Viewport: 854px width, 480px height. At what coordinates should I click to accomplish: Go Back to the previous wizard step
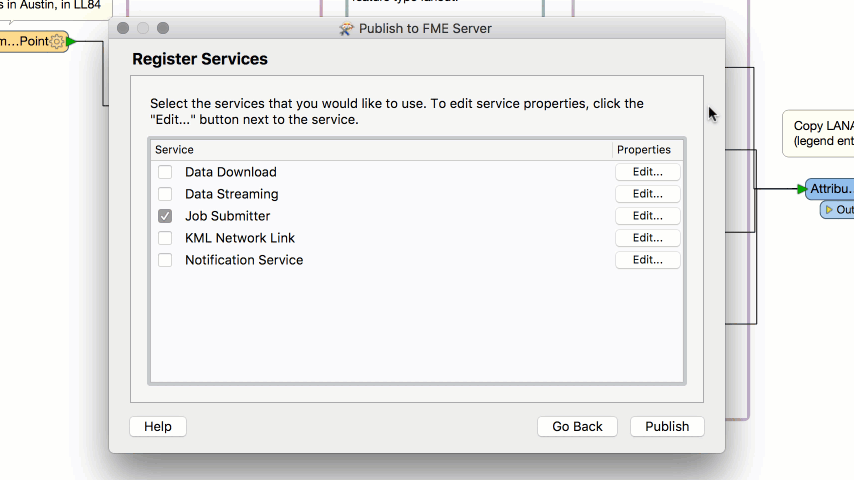coord(577,427)
